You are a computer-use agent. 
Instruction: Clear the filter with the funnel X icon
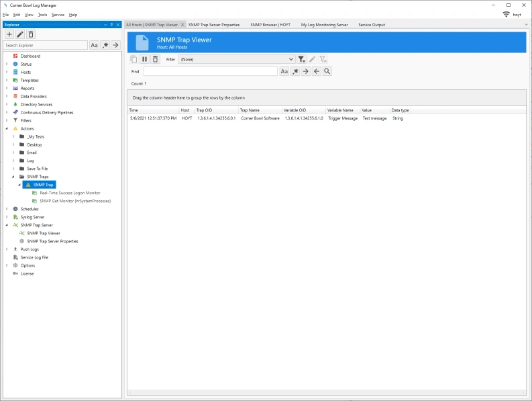[323, 60]
